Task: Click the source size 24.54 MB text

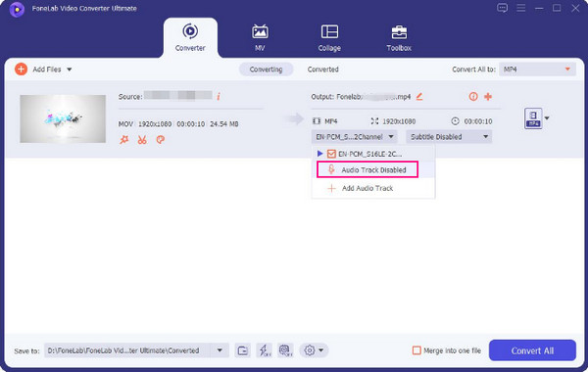Action: click(224, 124)
